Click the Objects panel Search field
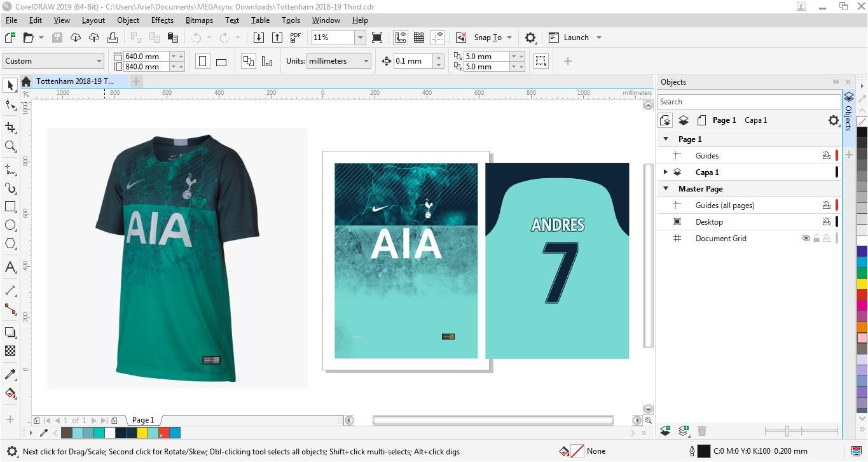This screenshot has height=462, width=868. pos(749,102)
